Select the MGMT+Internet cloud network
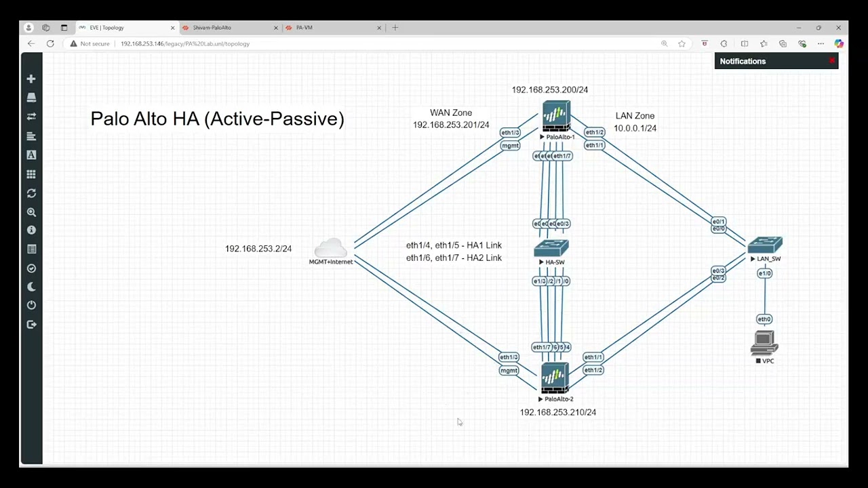 pos(331,247)
